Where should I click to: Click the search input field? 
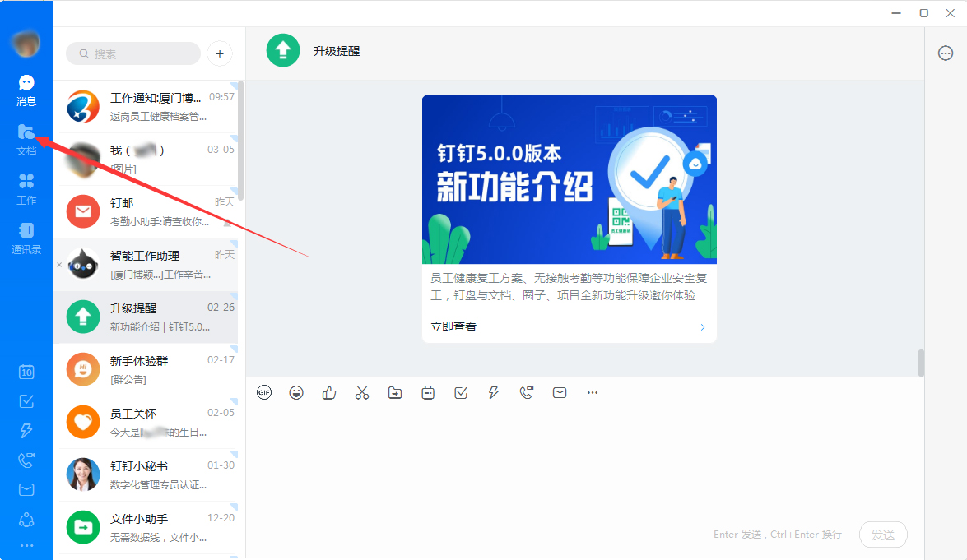[x=132, y=53]
